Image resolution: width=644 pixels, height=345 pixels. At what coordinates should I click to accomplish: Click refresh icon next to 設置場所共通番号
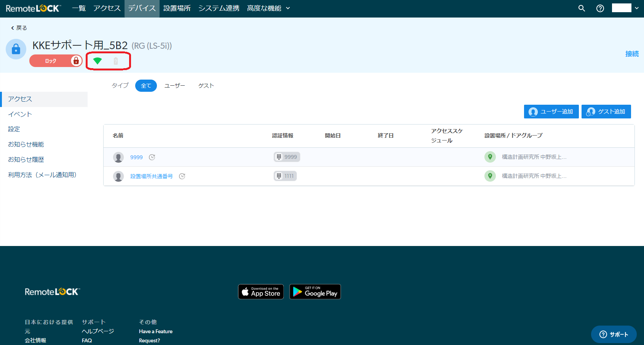pos(182,176)
